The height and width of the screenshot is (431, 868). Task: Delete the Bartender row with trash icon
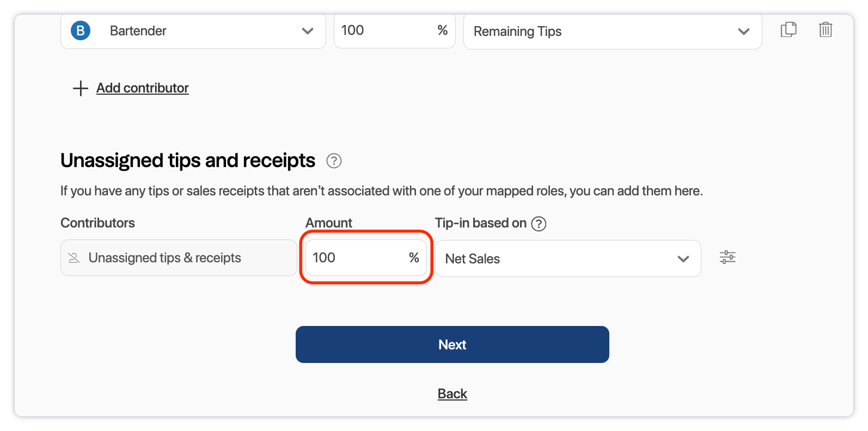pyautogui.click(x=826, y=29)
